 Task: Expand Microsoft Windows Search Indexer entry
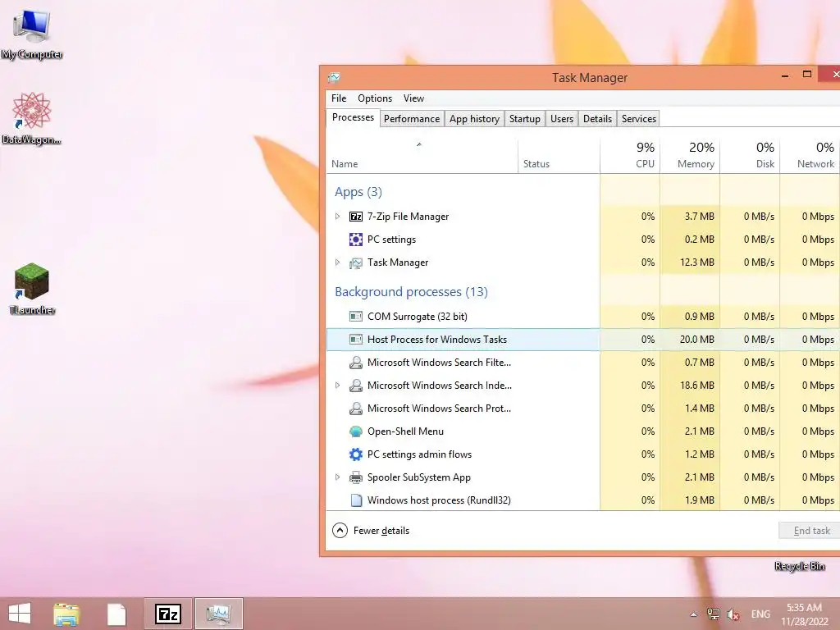tap(337, 386)
